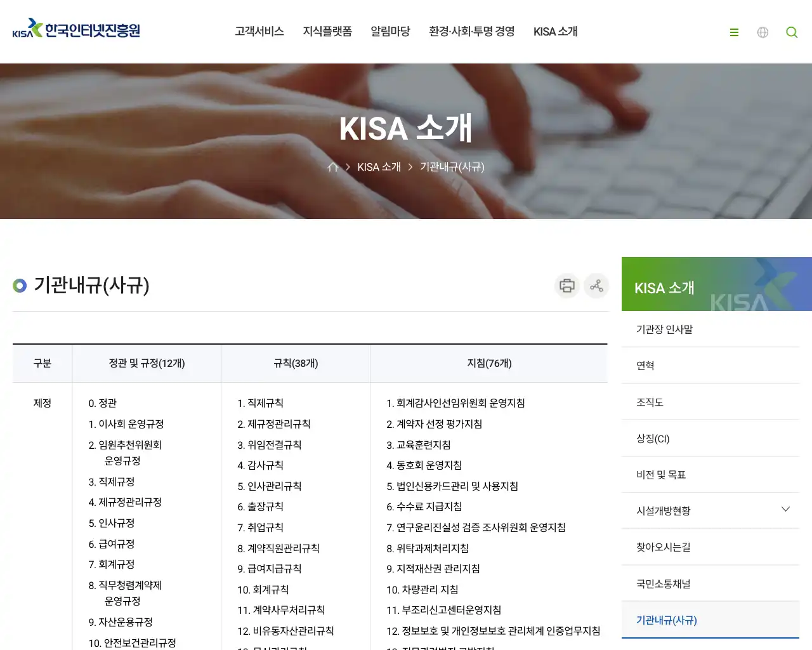Screen dimensions: 812x650
Task: Collapse the 시설개방현황 section arrow
Action: tap(785, 510)
